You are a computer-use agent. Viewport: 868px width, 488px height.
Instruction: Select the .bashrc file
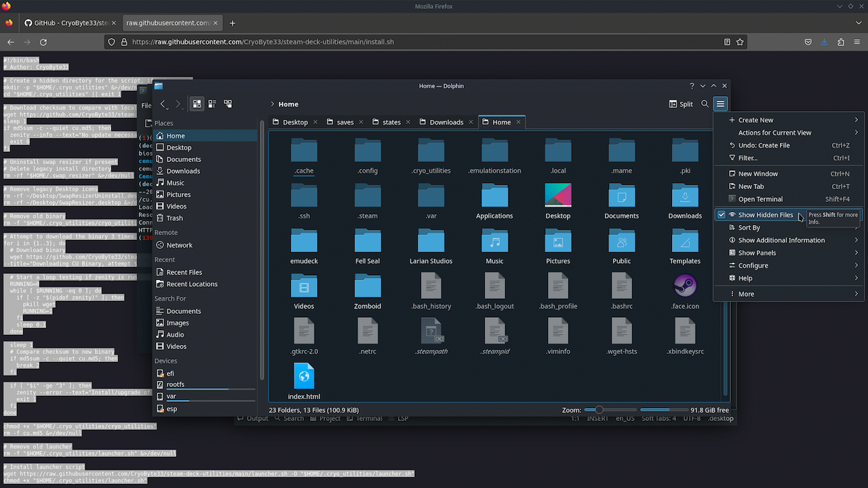(x=621, y=291)
